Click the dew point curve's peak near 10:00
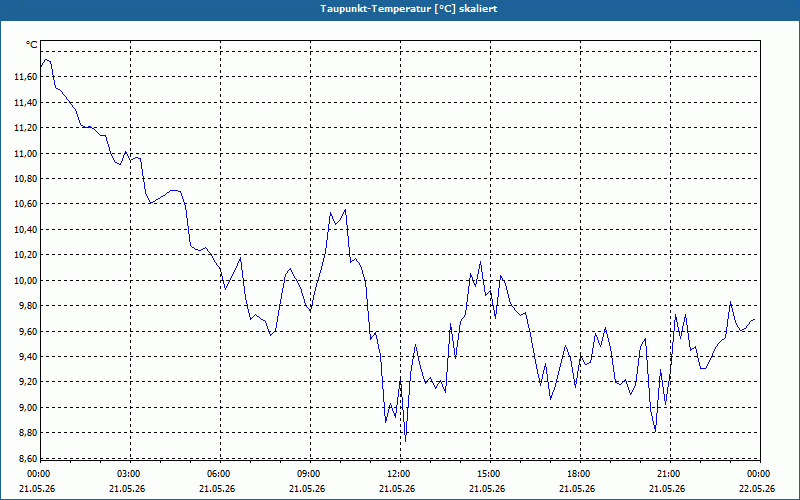The width and height of the screenshot is (800, 500). point(345,210)
